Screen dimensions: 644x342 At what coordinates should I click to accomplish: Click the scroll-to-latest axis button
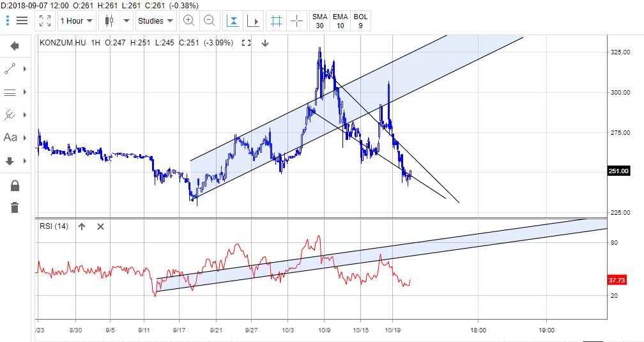(253, 20)
